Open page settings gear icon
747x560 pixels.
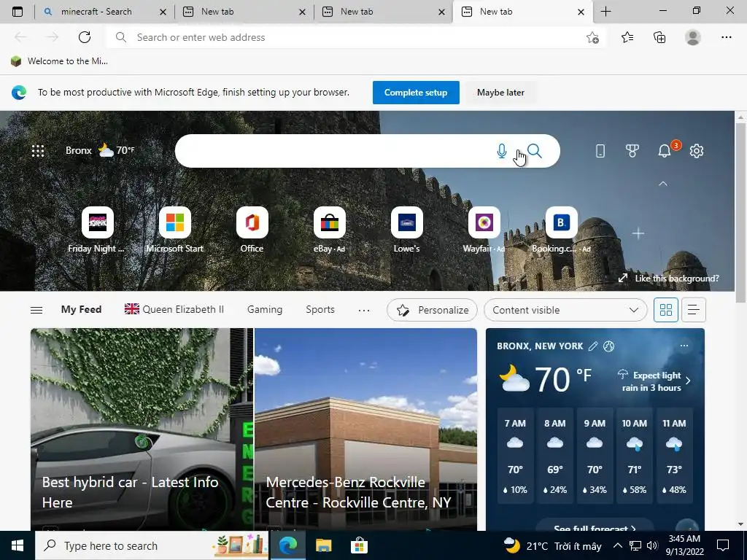tap(697, 151)
